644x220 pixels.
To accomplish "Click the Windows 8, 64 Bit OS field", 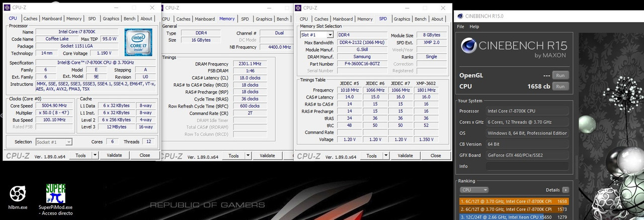I will point(527,133).
